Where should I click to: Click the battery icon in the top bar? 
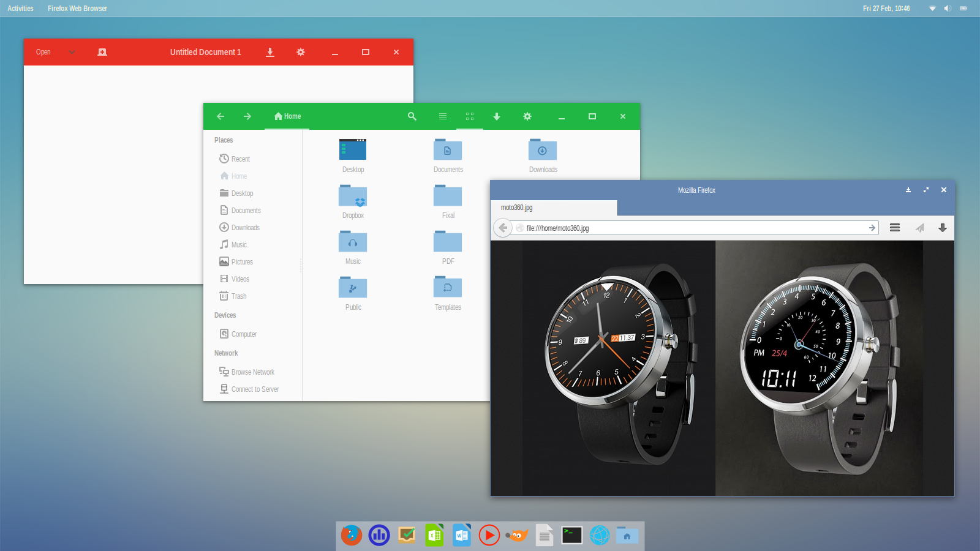pos(963,9)
